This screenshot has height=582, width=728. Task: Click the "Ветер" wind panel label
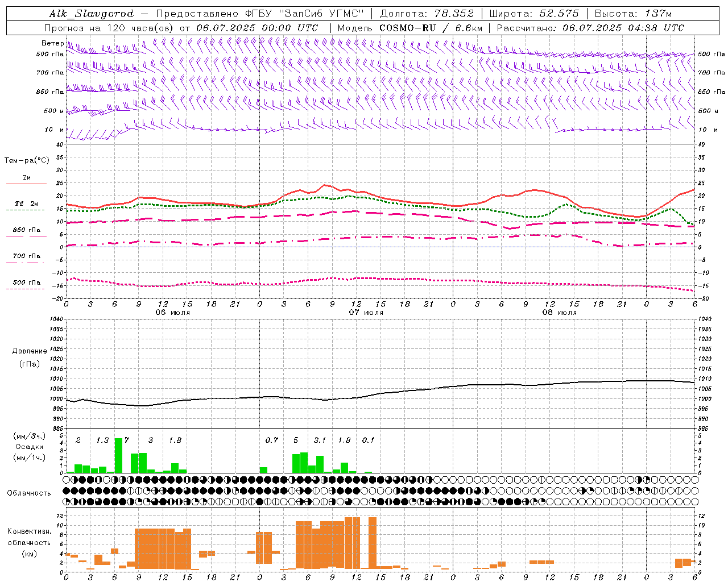(x=52, y=43)
